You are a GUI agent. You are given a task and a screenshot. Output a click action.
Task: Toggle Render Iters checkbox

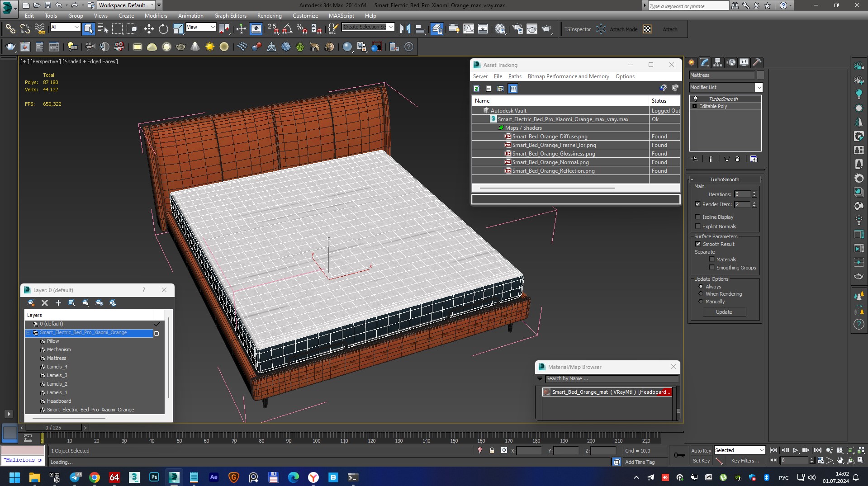(x=697, y=204)
